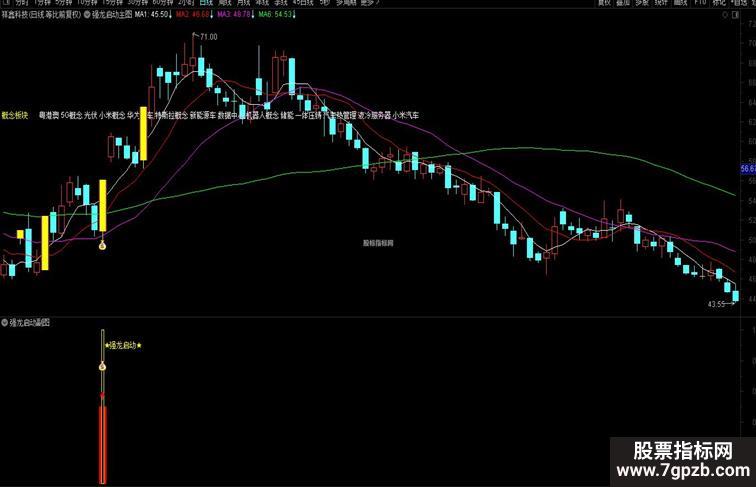This screenshot has width=756, height=487.
Task: Click the 5G概念 concept label
Action: pyautogui.click(x=72, y=115)
